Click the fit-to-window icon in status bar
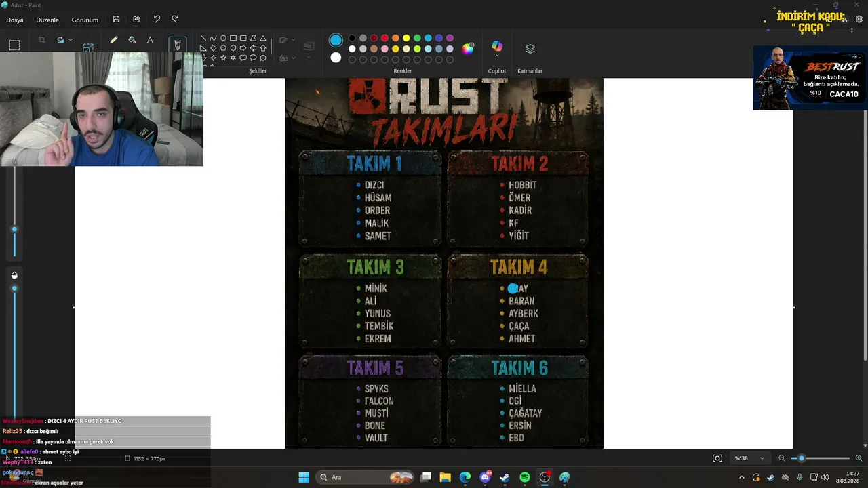Screen dimensions: 868x488 tap(717, 458)
